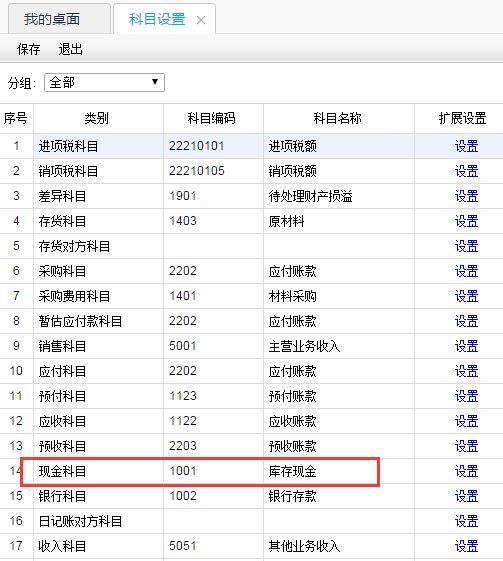Open 设置 link for 差异科目 row
The height and width of the screenshot is (561, 503).
click(x=466, y=196)
